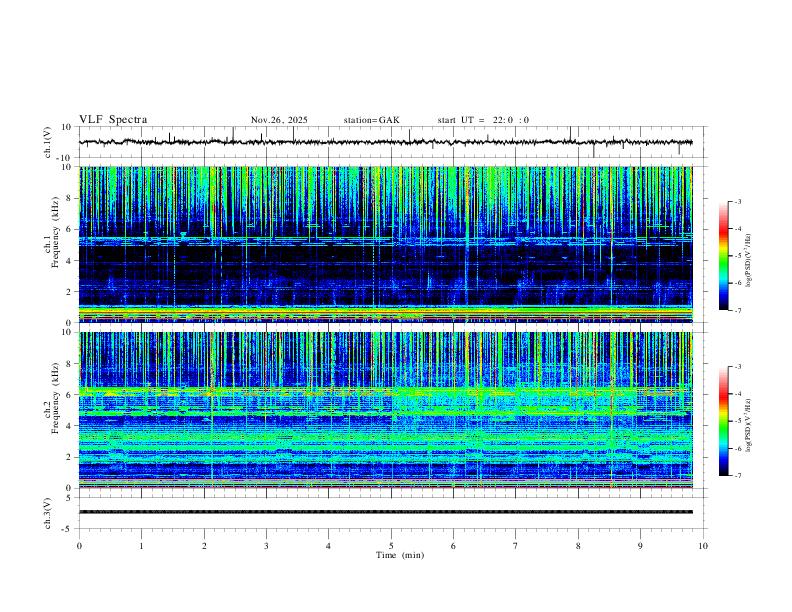Image resolution: width=792 pixels, height=612 pixels.
Task: Click the "-3" tick on ch.2 color bar
Action: click(738, 367)
